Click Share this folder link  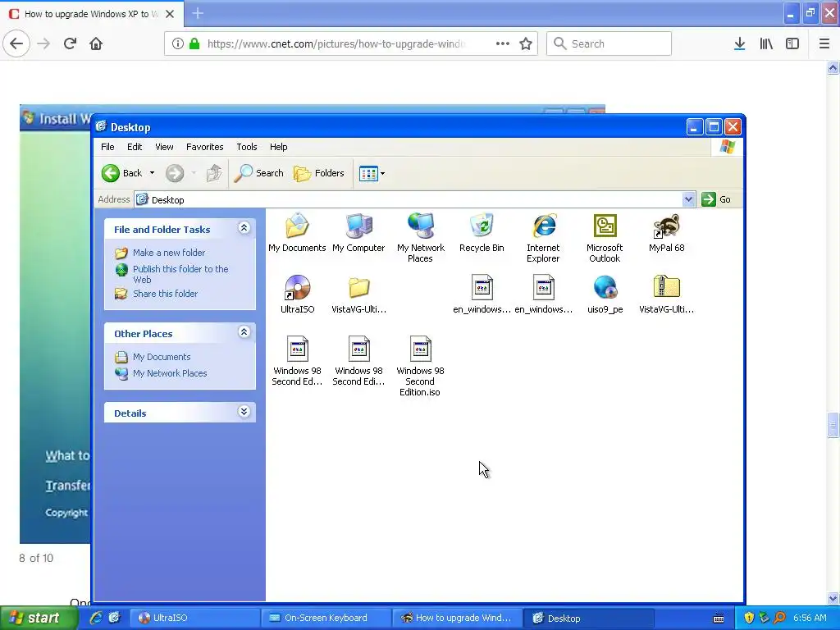165,294
